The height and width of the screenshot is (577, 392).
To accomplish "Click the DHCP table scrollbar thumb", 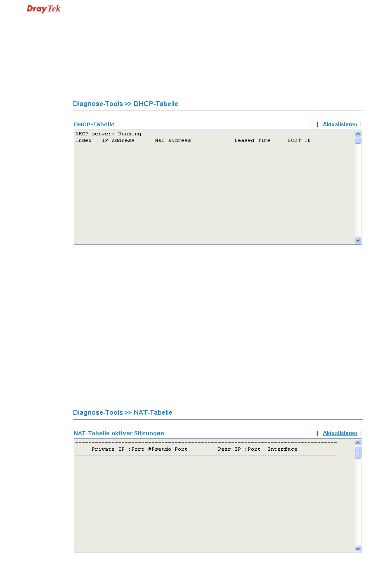I will point(358,140).
